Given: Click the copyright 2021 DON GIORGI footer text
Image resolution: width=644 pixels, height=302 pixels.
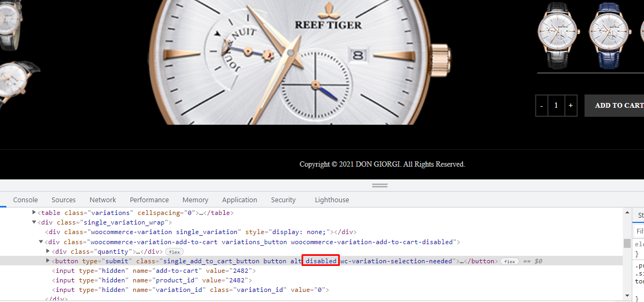Looking at the screenshot, I should coord(382,165).
